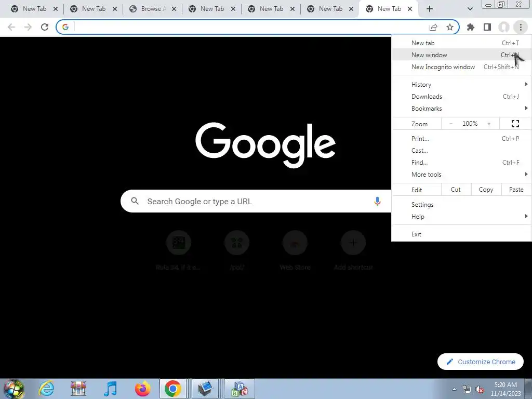Choose New window from the menu
This screenshot has width=532, height=399.
(x=461, y=55)
